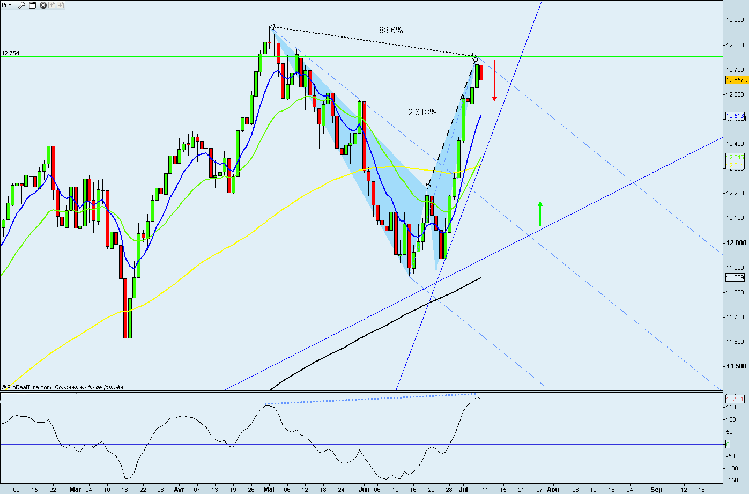Image resolution: width=749 pixels, height=494 pixels.
Task: Select the 88.6% retracement label
Action: pyautogui.click(x=391, y=30)
